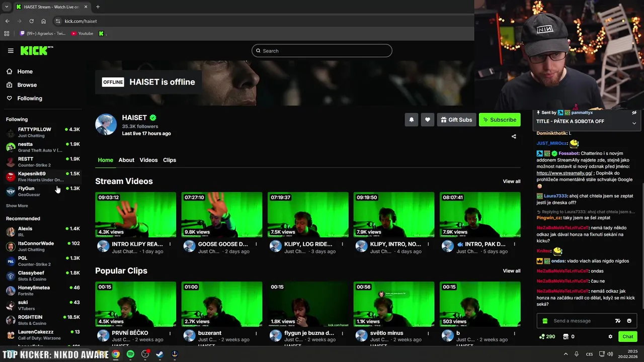Open Youtube bookmark
The height and width of the screenshot is (362, 644).
point(82,34)
